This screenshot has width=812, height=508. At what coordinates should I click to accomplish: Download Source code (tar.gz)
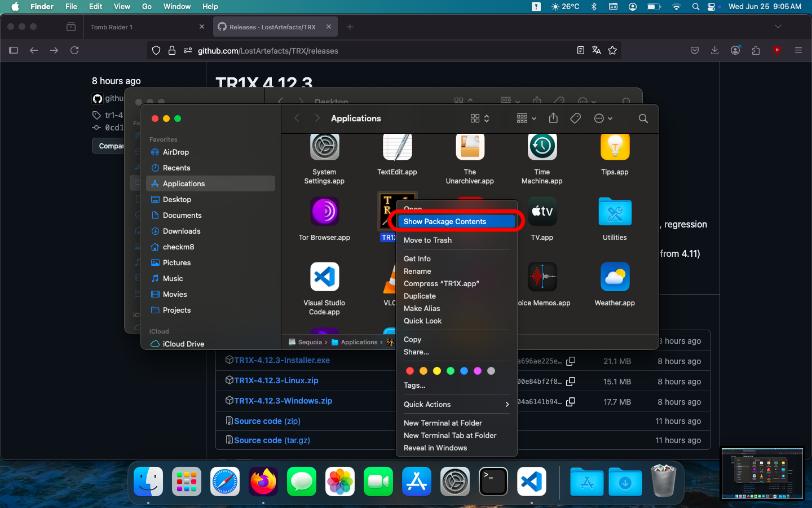tap(272, 440)
